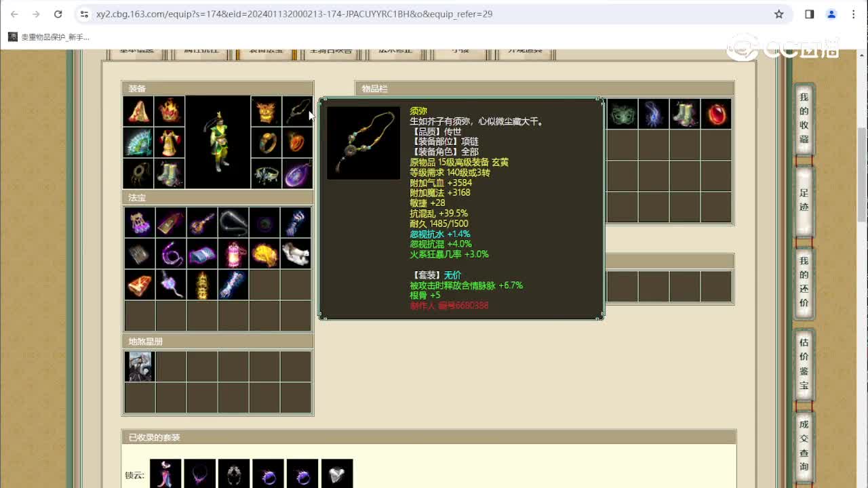Select the necklace icon in equipment panel
The height and width of the screenshot is (488, 868).
(x=297, y=111)
